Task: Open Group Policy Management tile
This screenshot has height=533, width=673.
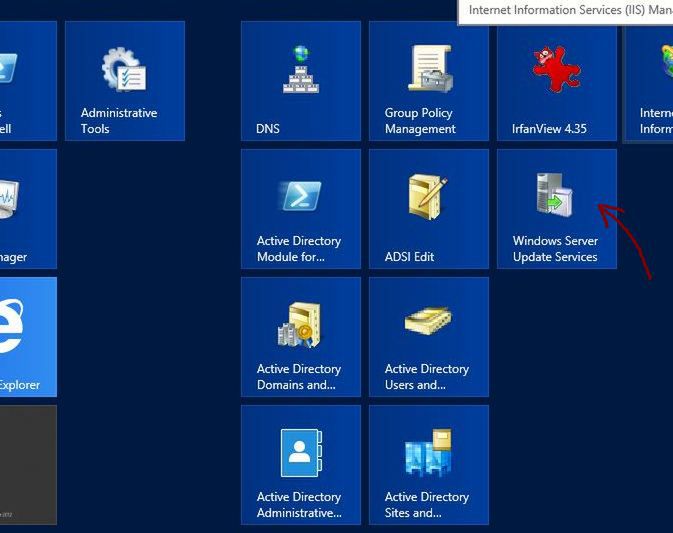Action: coord(429,81)
